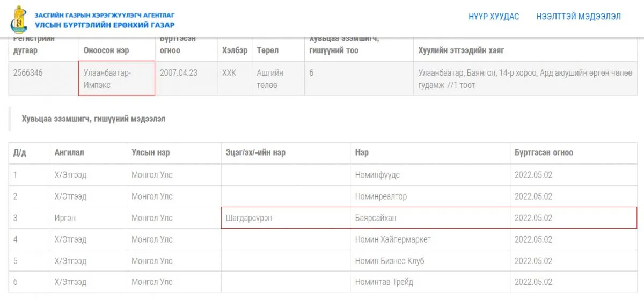Screen dimensions: 644x300
Task: Click the legal address cell with Баянгол
Action: click(525, 78)
